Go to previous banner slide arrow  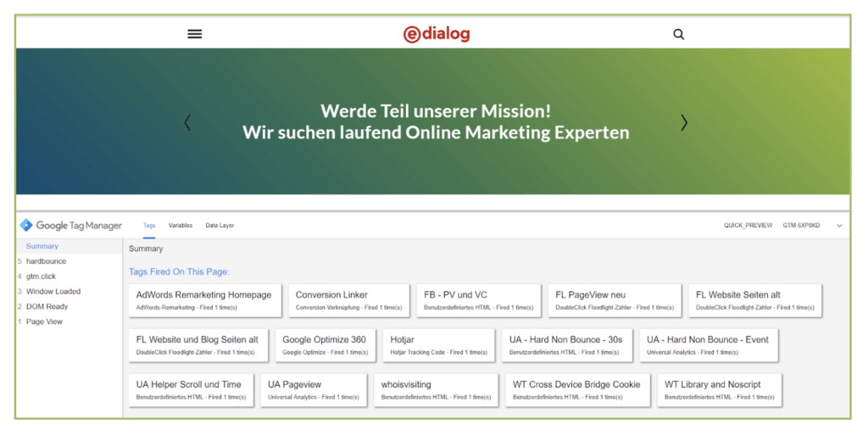(187, 123)
